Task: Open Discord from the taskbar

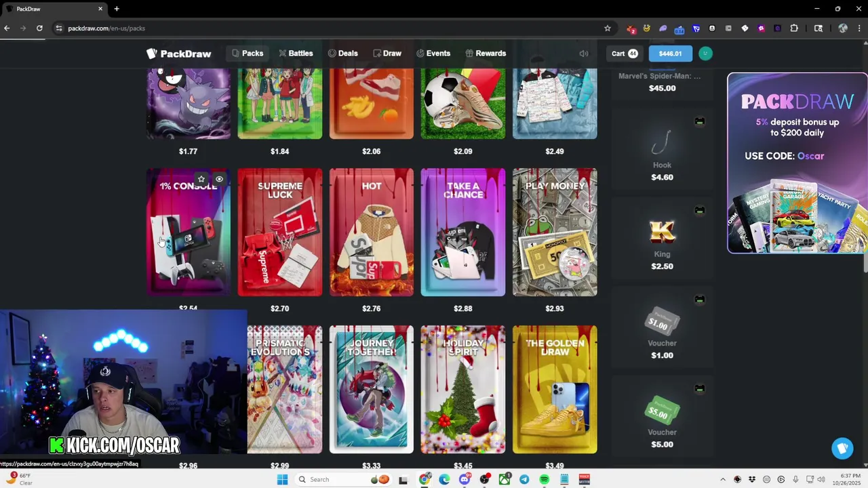Action: 465,480
